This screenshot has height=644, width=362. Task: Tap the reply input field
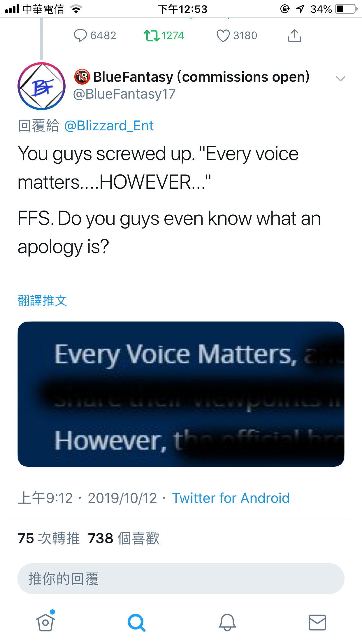click(x=181, y=579)
